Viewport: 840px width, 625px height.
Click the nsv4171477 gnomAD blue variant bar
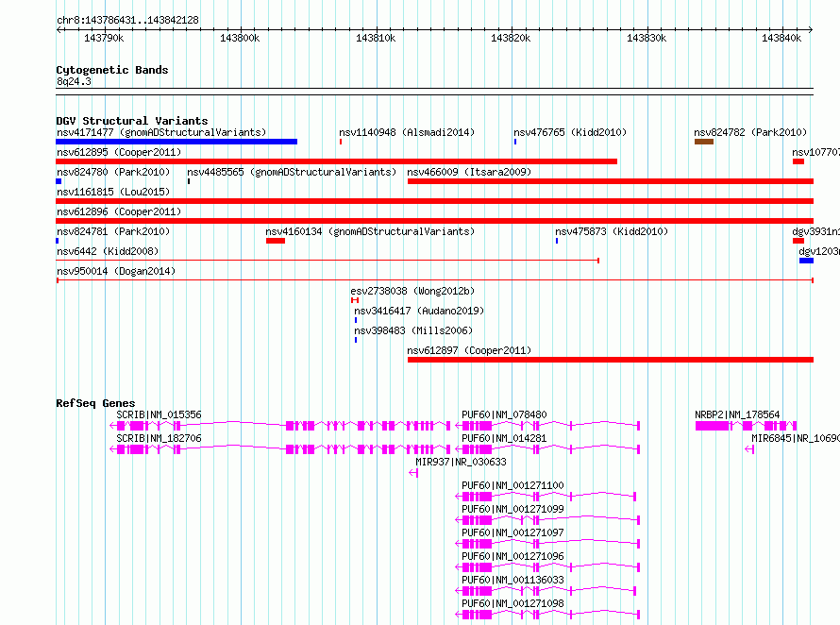pyautogui.click(x=176, y=142)
